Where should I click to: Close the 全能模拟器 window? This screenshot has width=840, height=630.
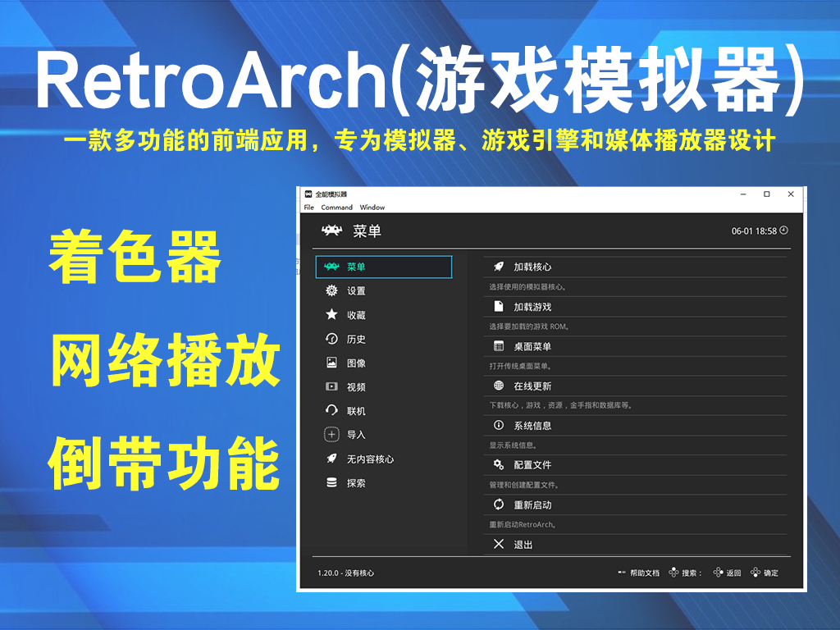791,194
